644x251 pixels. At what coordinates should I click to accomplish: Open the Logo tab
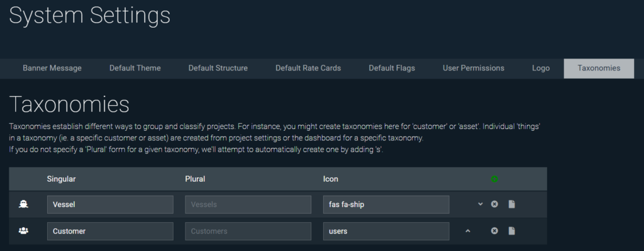coord(541,68)
